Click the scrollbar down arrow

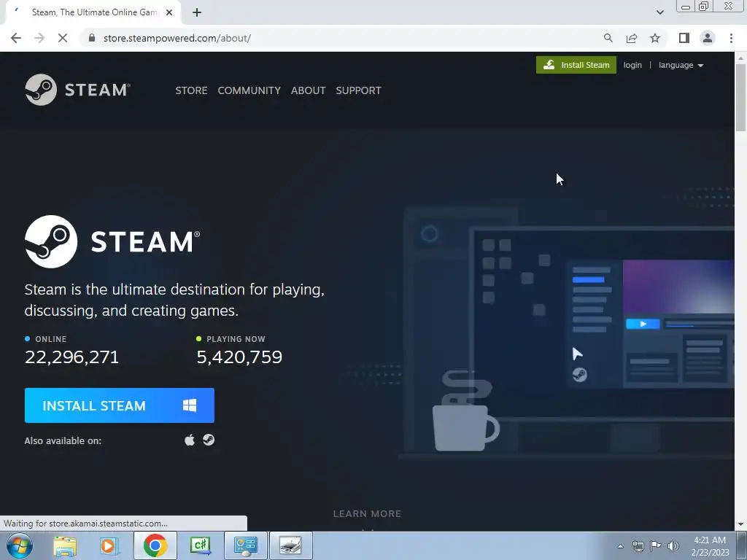pyautogui.click(x=740, y=525)
